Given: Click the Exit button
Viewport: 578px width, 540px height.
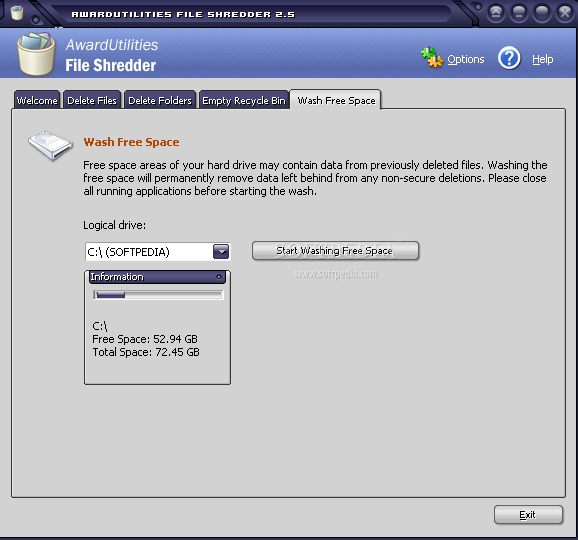Looking at the screenshot, I should coord(528,515).
